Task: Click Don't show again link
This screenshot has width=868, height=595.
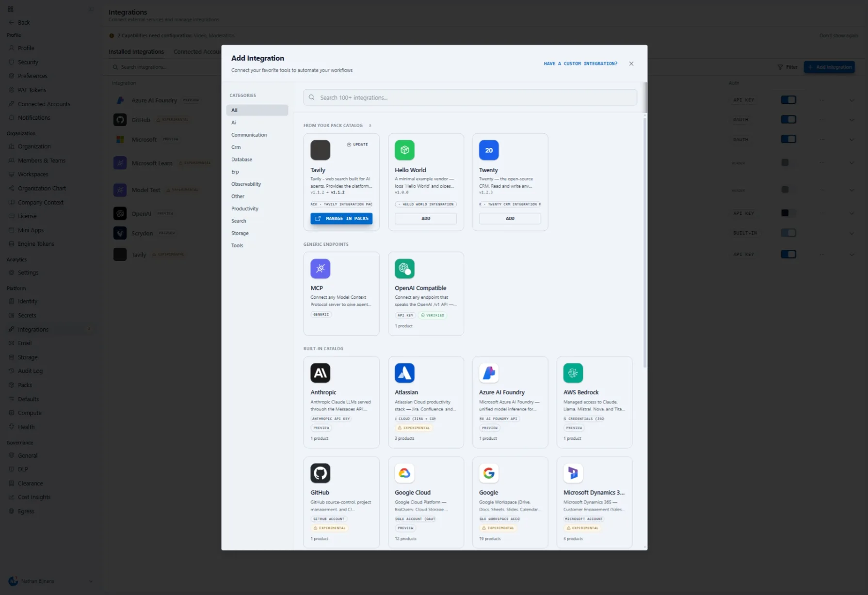Action: point(838,35)
